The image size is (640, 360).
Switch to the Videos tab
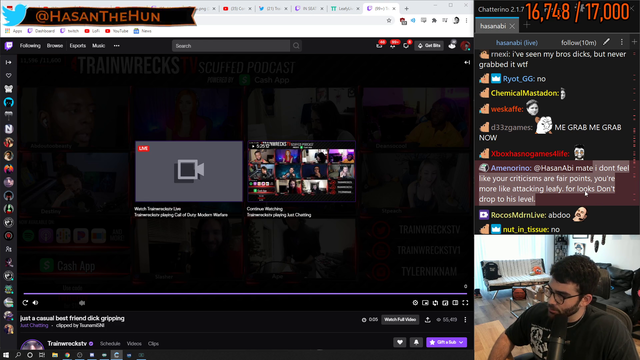(x=134, y=344)
